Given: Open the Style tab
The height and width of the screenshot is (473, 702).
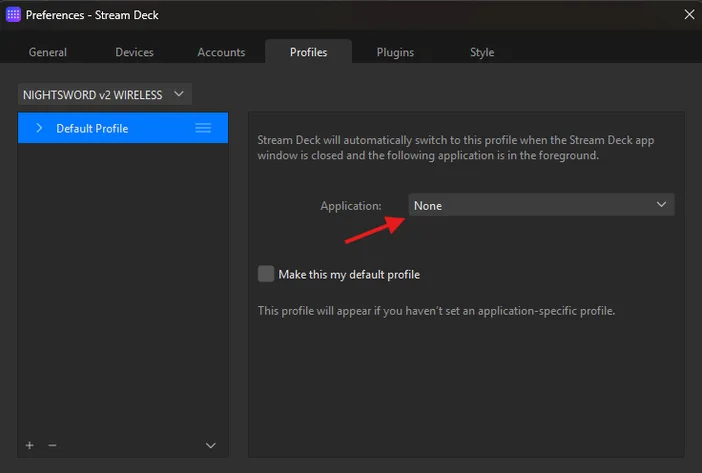Looking at the screenshot, I should click(x=482, y=52).
